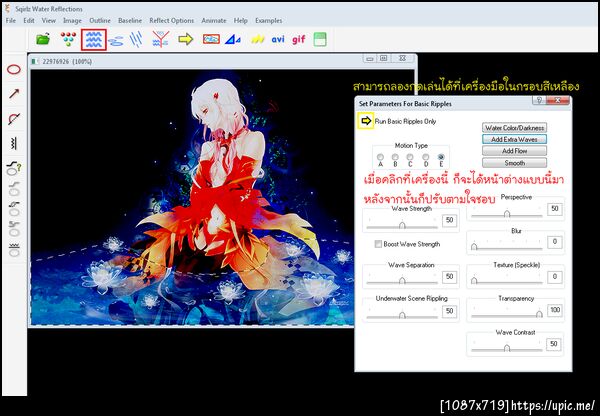Click Add Extra Waves button
The image size is (600, 416).
[514, 139]
